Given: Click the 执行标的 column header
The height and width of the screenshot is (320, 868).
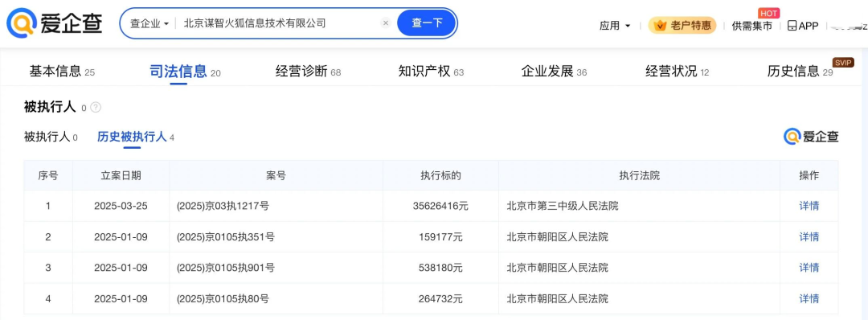Looking at the screenshot, I should tap(440, 175).
